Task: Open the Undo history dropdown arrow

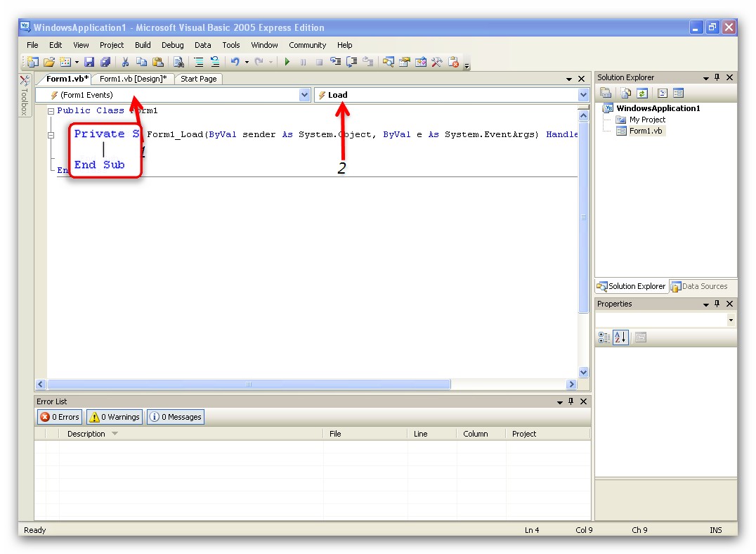Action: (x=247, y=63)
